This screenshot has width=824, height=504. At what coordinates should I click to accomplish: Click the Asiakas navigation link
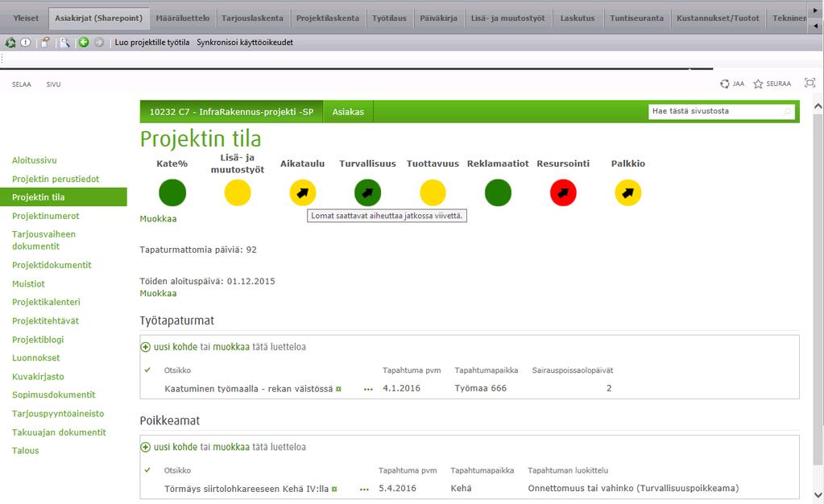click(x=348, y=112)
